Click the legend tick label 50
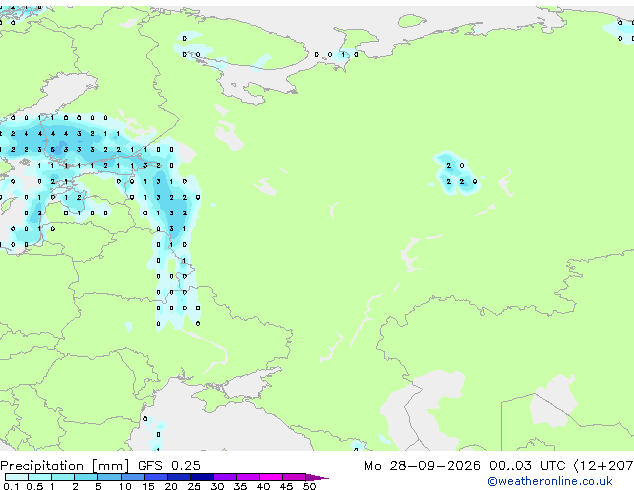Viewport: 634px width, 490px height. pyautogui.click(x=309, y=486)
